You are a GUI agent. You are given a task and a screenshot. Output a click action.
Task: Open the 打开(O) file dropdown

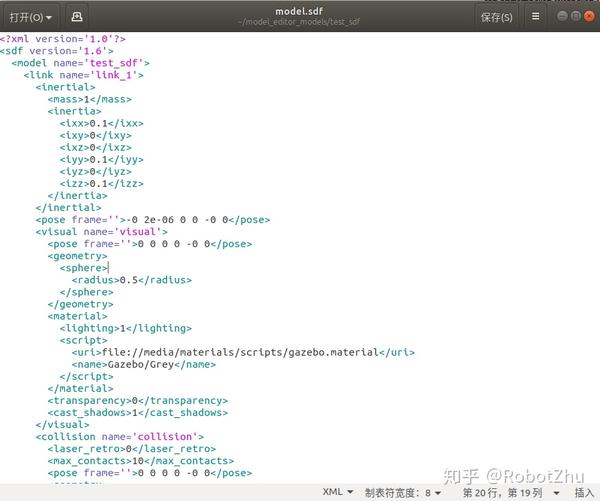coord(30,17)
